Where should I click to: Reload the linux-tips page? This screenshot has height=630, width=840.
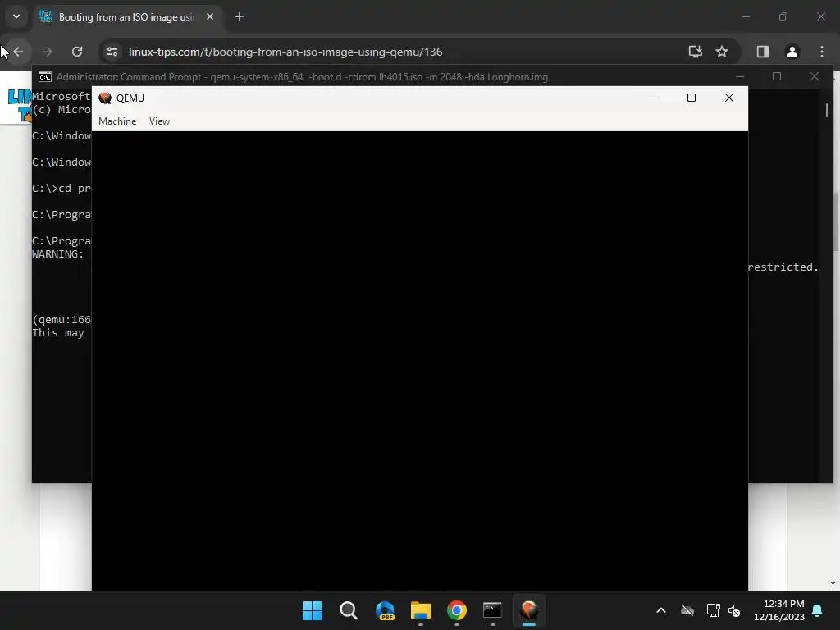pyautogui.click(x=77, y=52)
